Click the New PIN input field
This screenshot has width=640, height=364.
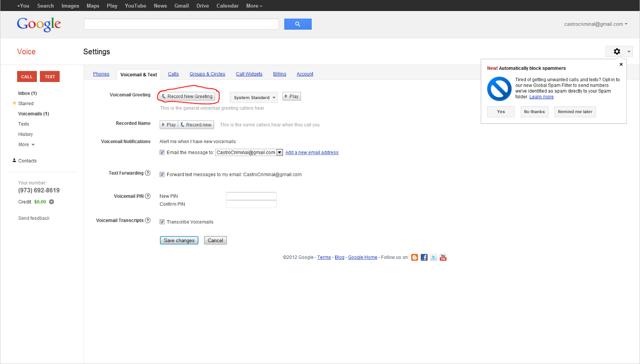251,196
